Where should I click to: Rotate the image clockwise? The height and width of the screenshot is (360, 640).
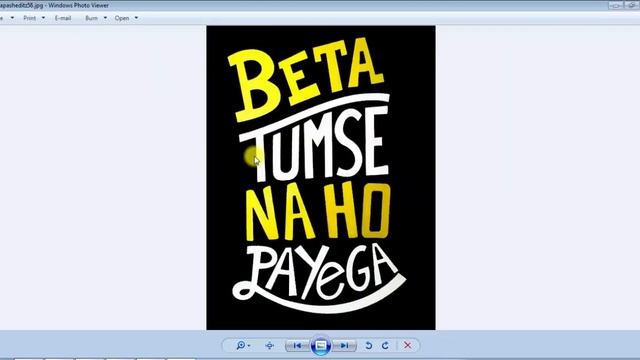[385, 346]
